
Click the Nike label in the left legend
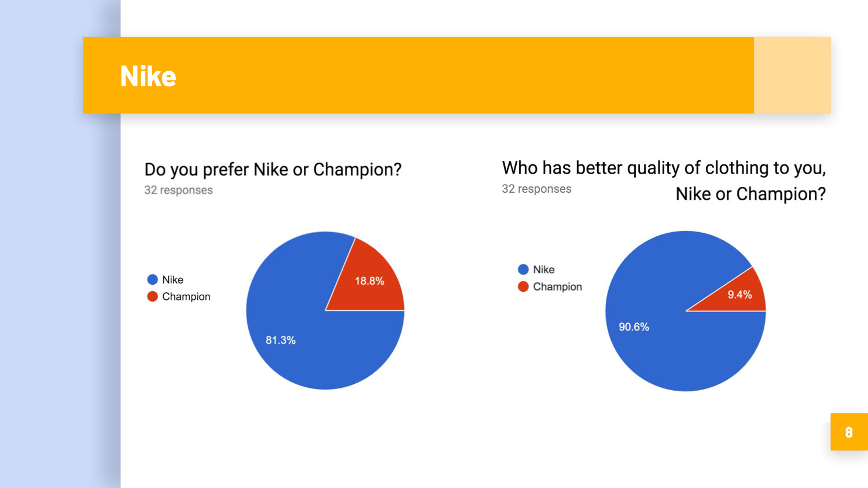point(172,280)
